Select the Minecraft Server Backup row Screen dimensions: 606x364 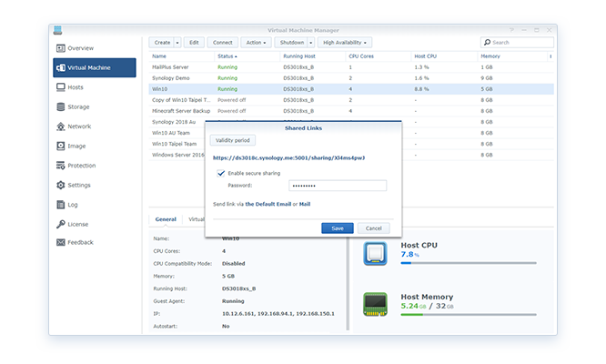pyautogui.click(x=351, y=111)
